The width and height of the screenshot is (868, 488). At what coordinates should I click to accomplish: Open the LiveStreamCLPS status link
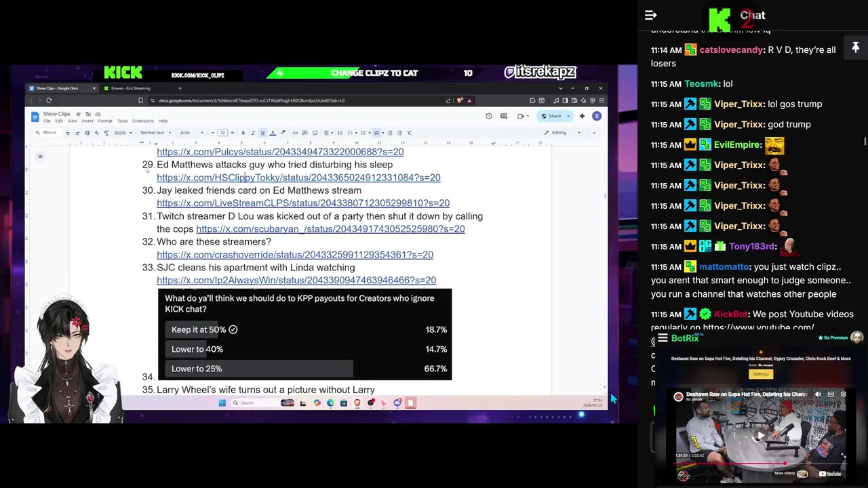303,203
